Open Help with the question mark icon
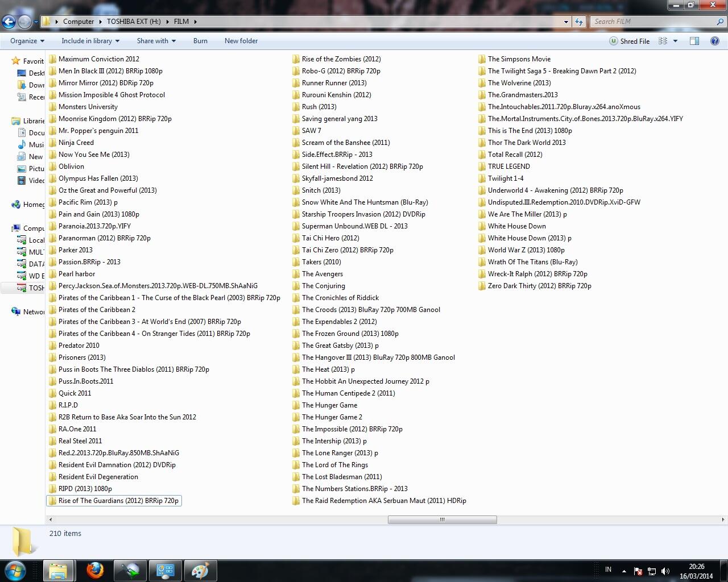 [x=715, y=41]
